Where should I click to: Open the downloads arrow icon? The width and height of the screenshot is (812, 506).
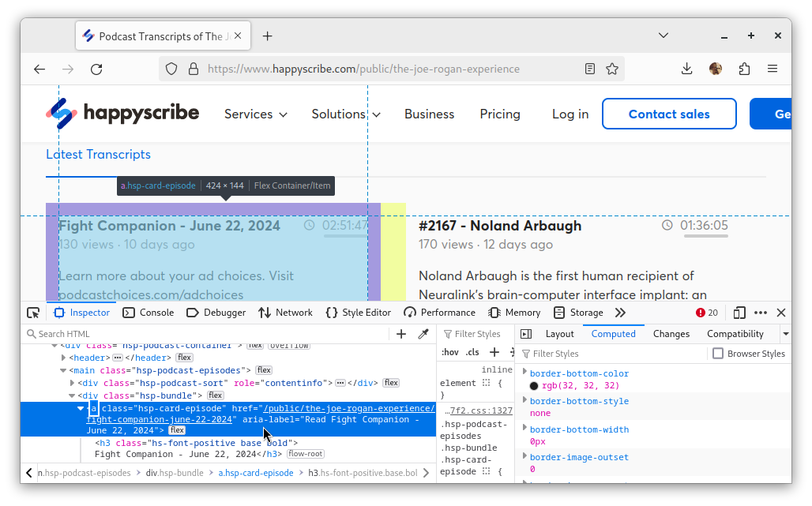tap(686, 69)
